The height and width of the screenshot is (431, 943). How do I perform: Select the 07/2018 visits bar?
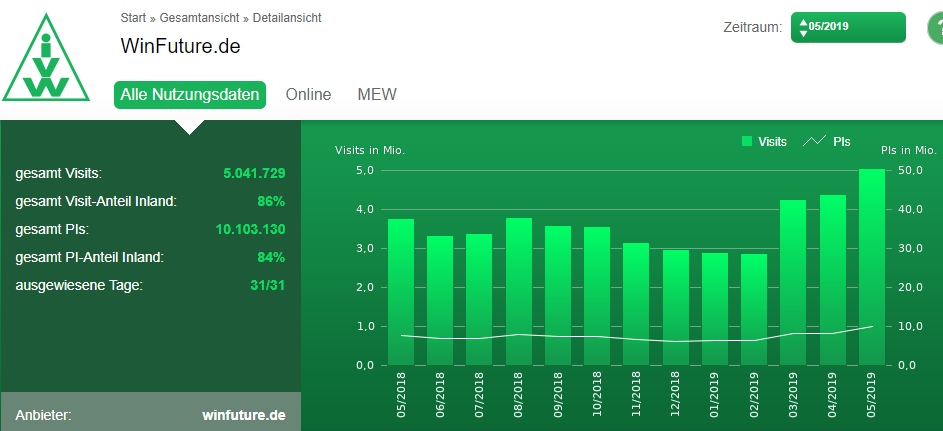(479, 299)
